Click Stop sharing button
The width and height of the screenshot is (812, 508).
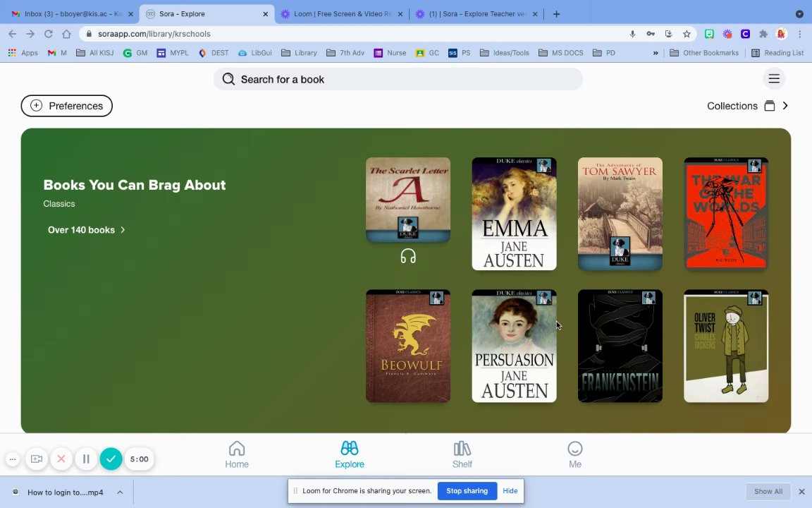pyautogui.click(x=467, y=491)
